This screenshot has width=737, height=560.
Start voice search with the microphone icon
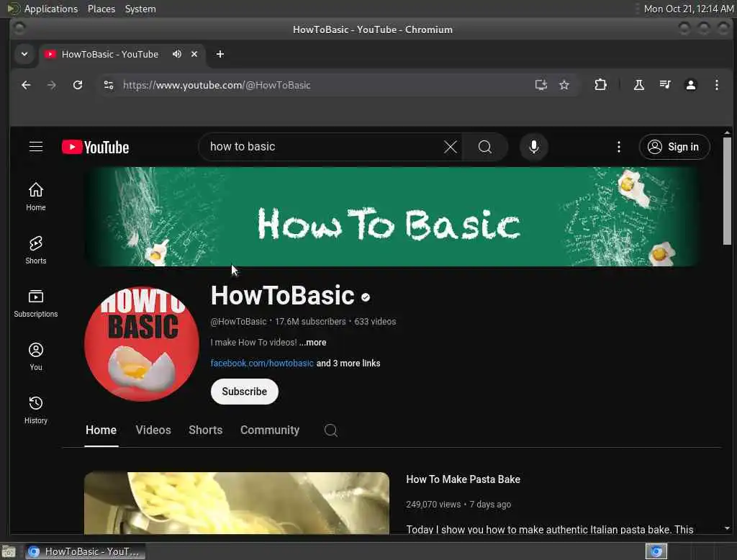pos(533,147)
